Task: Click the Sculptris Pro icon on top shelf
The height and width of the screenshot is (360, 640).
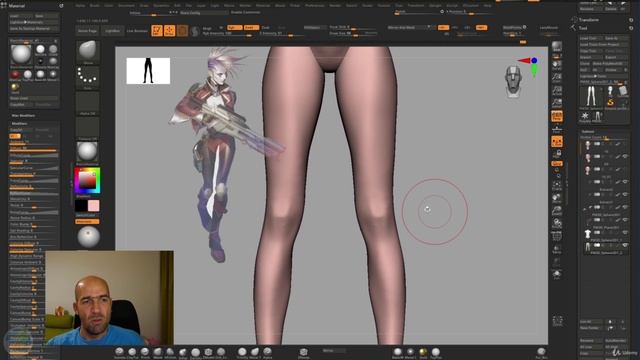Action: (x=195, y=31)
